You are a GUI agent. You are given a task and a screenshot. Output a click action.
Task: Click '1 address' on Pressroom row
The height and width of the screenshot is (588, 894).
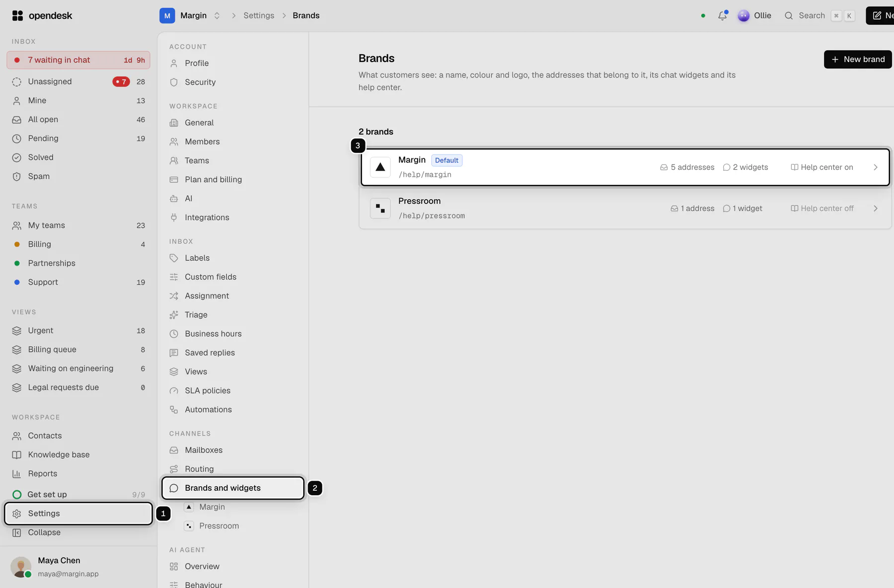tap(692, 209)
